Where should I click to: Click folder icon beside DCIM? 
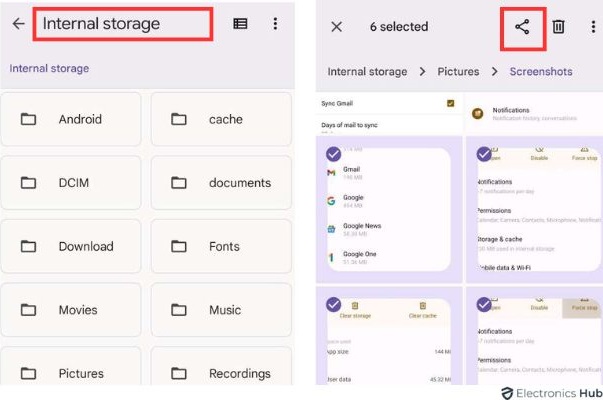pyautogui.click(x=28, y=183)
